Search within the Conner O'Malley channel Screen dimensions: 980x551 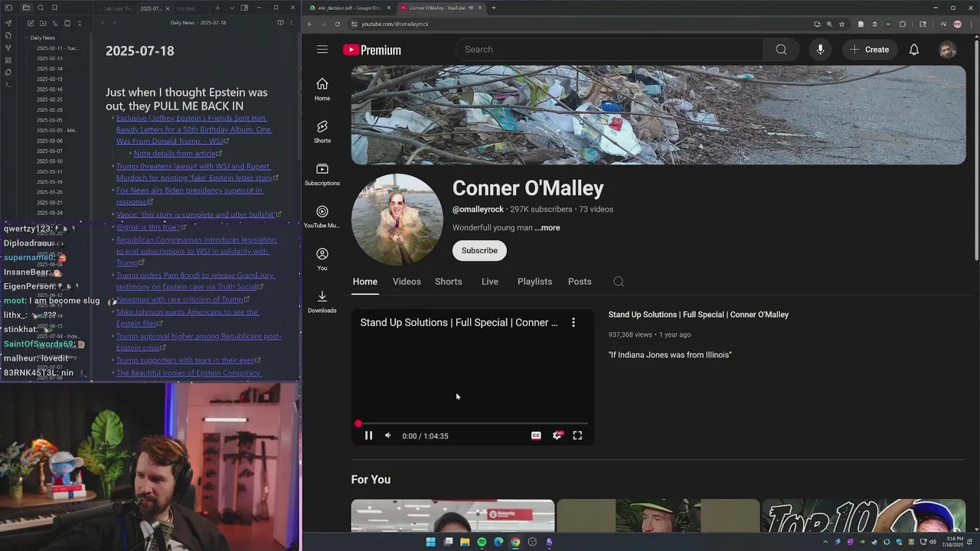pyautogui.click(x=619, y=282)
